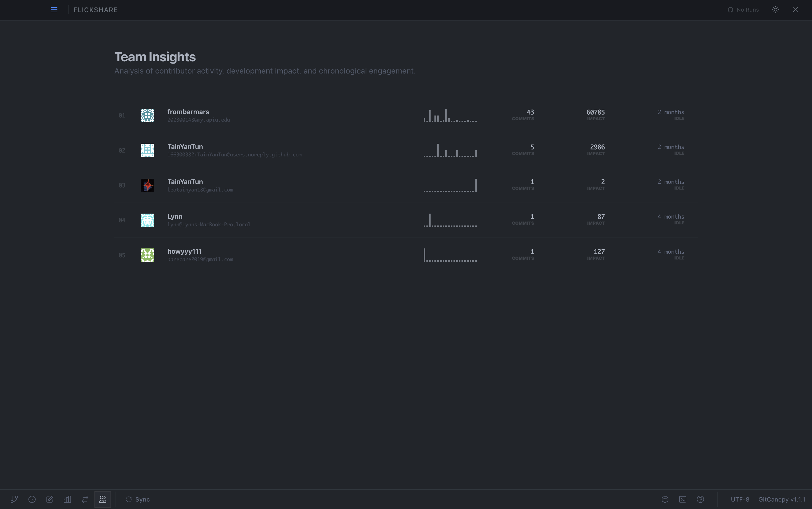The image size is (812, 509).
Task: Select TainYanTun with 5 commits
Action: (x=185, y=147)
